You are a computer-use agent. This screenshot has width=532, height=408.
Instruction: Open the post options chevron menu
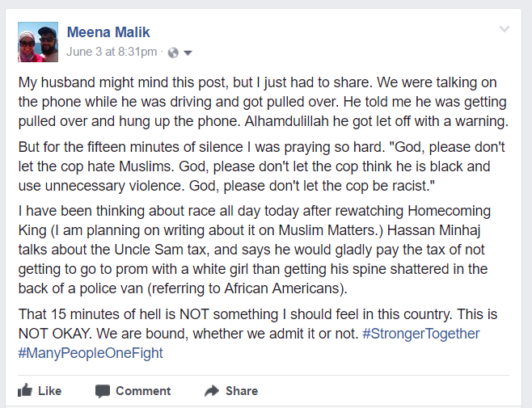[505, 30]
